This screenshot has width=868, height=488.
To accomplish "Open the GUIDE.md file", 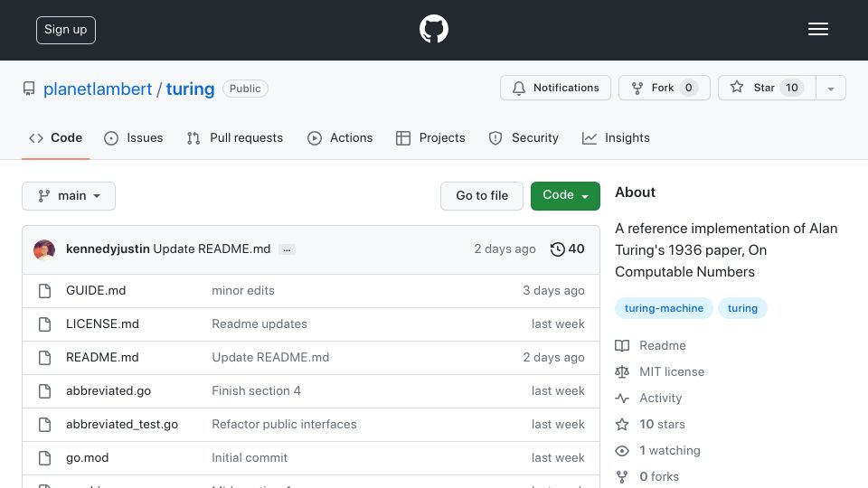I will (96, 290).
